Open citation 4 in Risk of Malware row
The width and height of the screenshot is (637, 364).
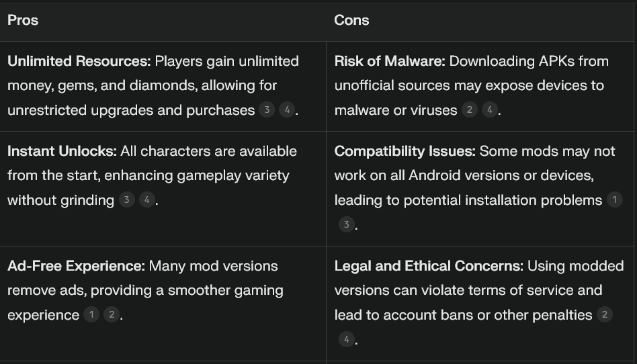[490, 109]
